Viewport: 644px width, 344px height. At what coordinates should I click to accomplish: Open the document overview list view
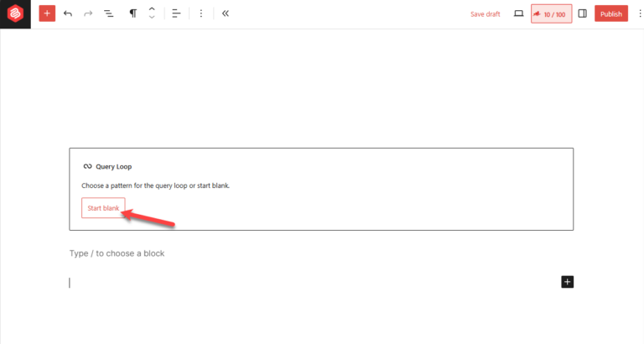[x=109, y=14]
